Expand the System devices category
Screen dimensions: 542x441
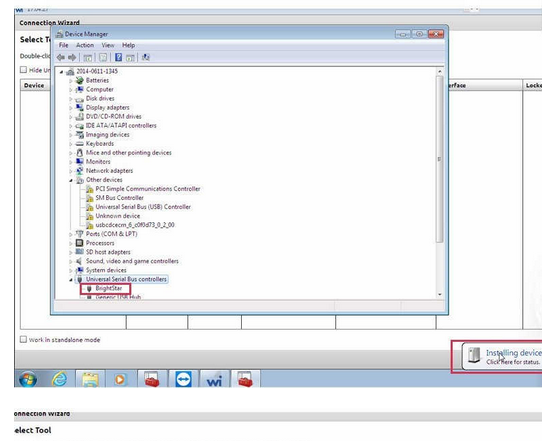click(x=71, y=270)
